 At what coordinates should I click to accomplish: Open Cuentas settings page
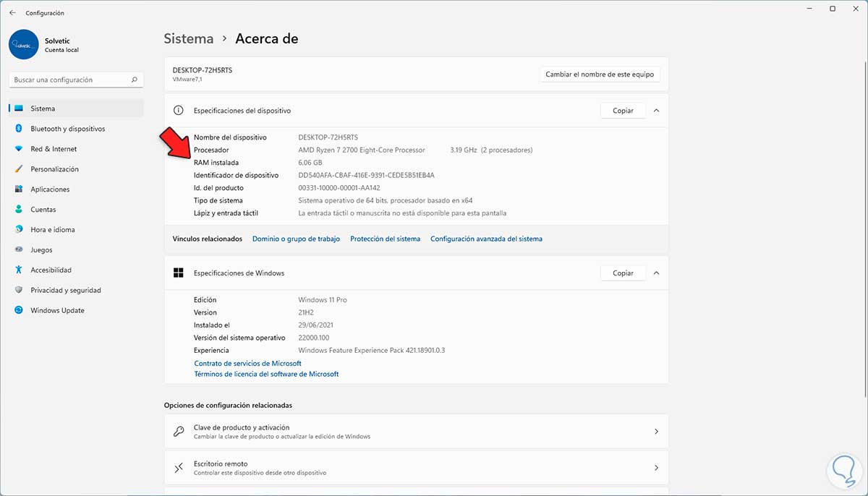(x=76, y=210)
